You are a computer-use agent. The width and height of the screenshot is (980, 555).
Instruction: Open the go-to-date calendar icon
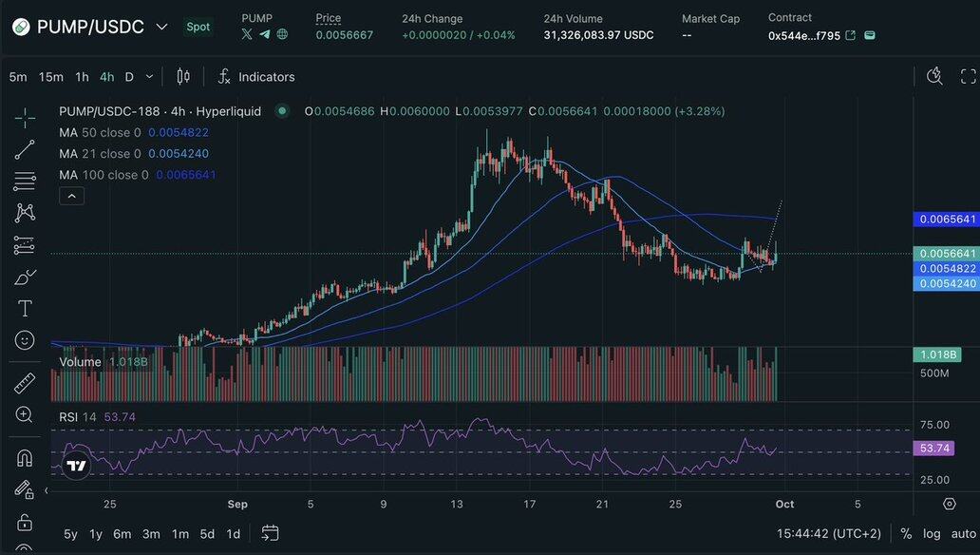tap(270, 533)
